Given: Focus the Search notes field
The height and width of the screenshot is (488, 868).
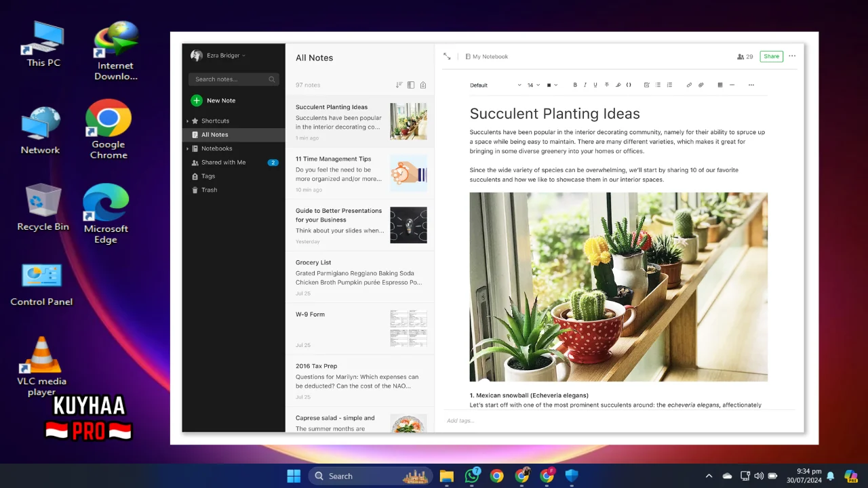Looking at the screenshot, I should coord(234,79).
